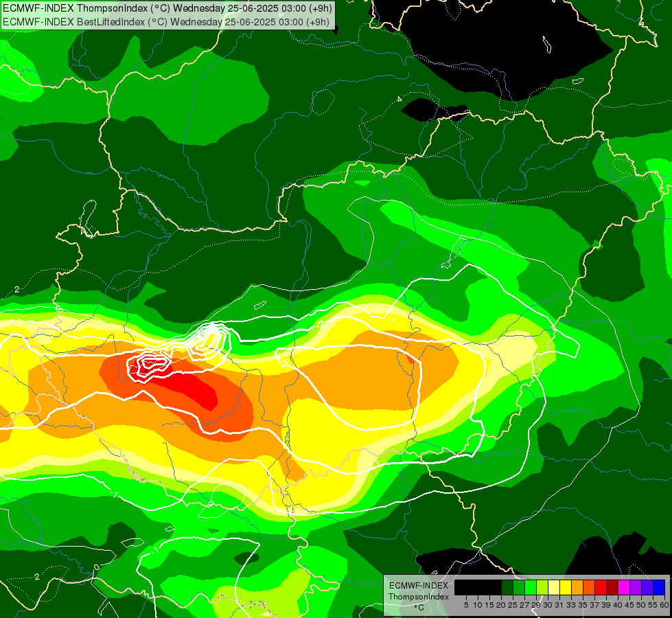The width and height of the screenshot is (672, 618).
Task: Click the 4 contour label near black patch
Action: coord(399,99)
